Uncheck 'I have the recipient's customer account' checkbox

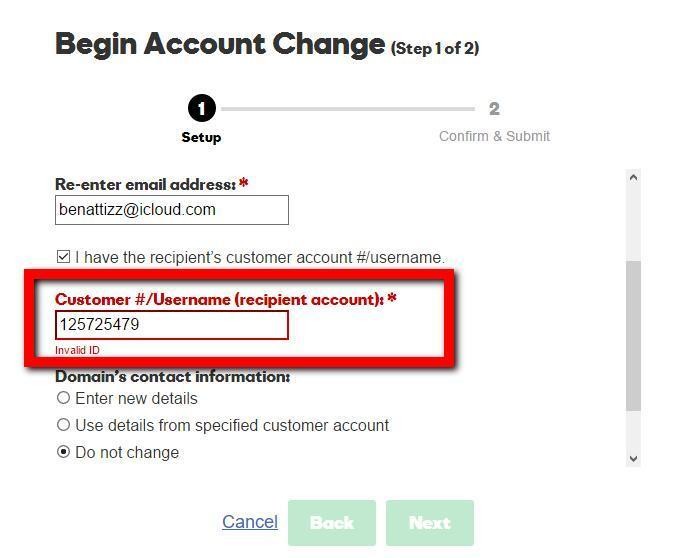[x=64, y=257]
